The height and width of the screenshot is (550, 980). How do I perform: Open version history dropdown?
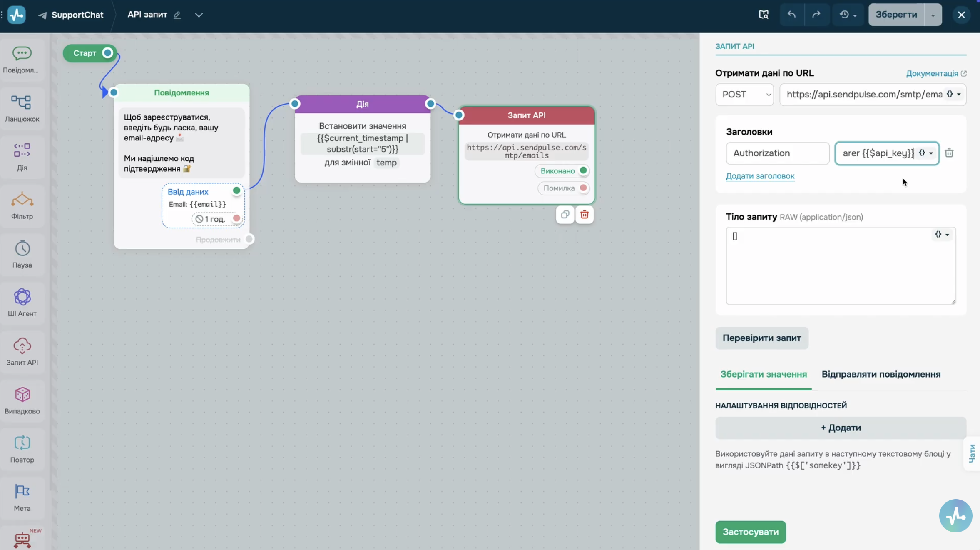(x=848, y=15)
